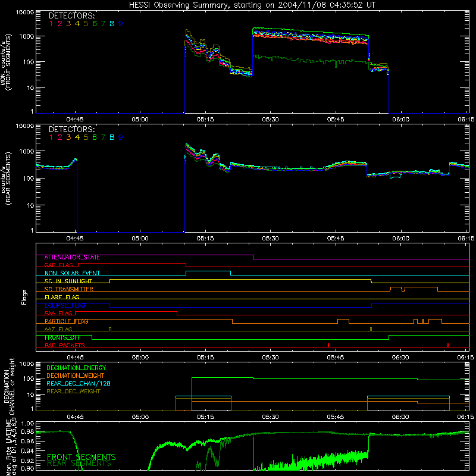The width and height of the screenshot is (476, 476).
Task: Click the 05:15 tick under rear segments plot
Action: click(x=205, y=239)
